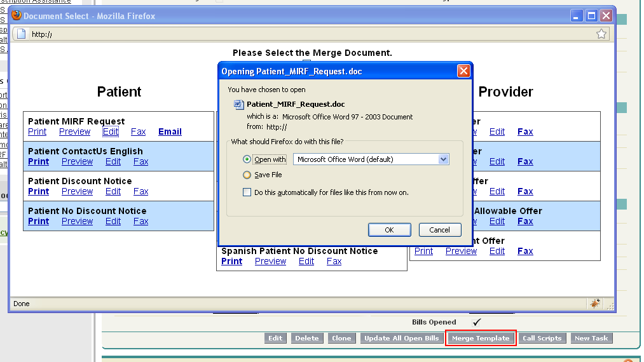This screenshot has width=644, height=362.
Task: Click Fax in Allowable Offer row
Action: click(525, 221)
